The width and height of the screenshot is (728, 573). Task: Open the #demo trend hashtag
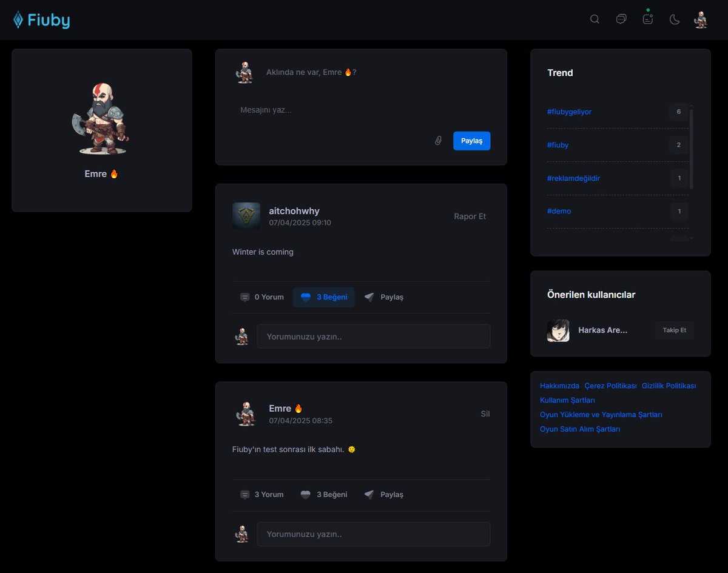[559, 211]
